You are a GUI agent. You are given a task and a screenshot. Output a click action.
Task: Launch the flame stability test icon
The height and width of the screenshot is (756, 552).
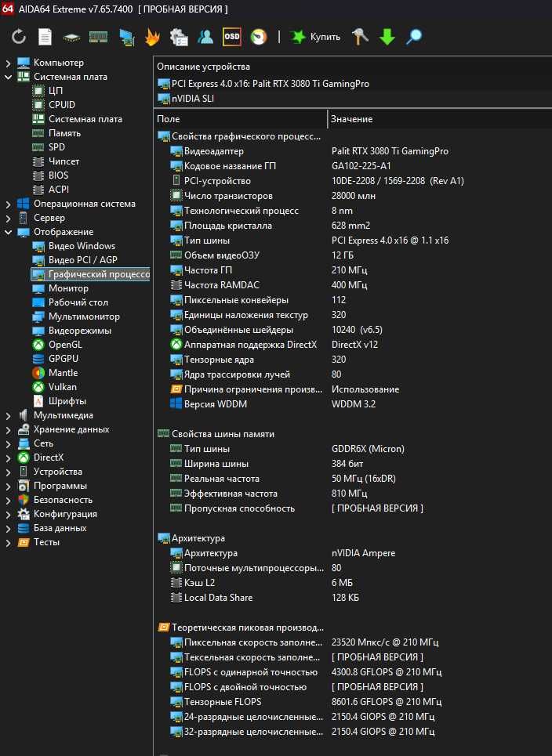(x=152, y=37)
